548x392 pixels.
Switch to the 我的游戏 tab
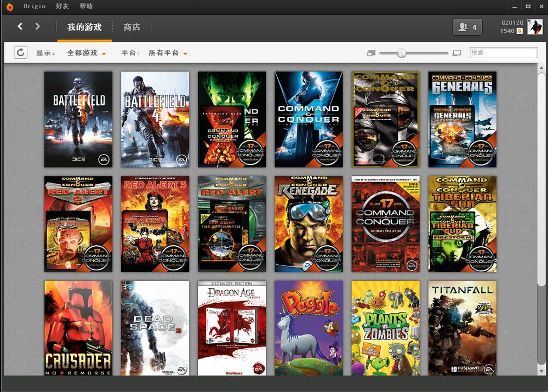pos(84,27)
